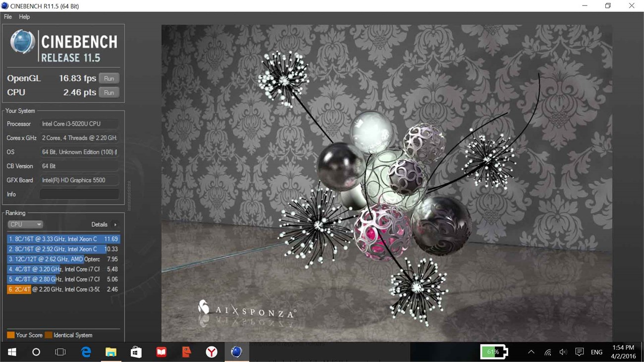Minimize the Cinebench window
Viewport: 644px width, 362px height.
click(x=585, y=6)
